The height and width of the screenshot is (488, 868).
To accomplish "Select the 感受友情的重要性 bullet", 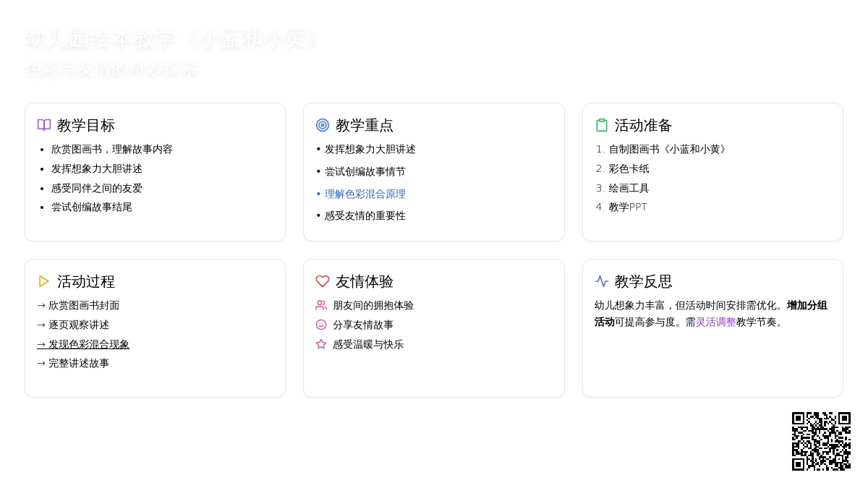I will [365, 215].
